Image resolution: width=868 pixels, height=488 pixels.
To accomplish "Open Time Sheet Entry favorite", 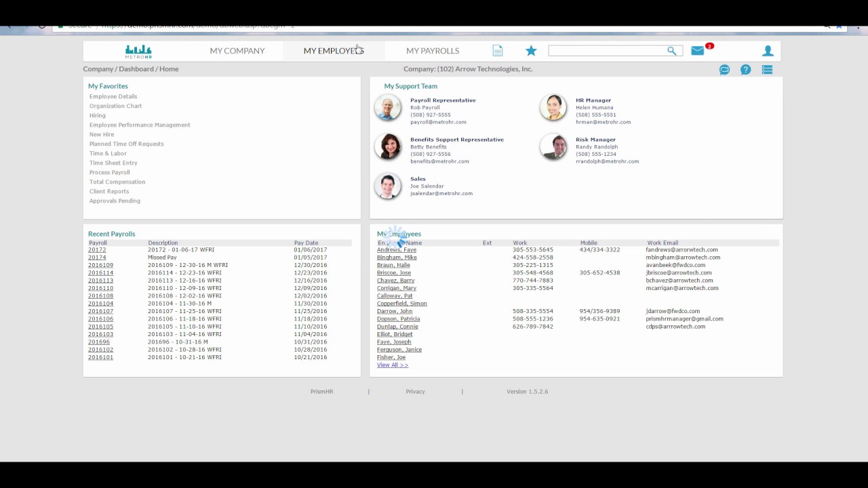I will [x=113, y=163].
